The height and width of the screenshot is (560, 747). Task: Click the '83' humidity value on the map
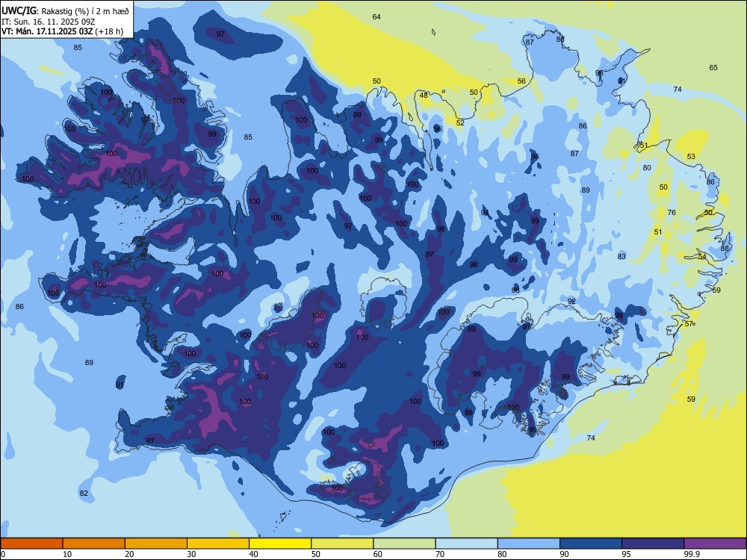622,257
